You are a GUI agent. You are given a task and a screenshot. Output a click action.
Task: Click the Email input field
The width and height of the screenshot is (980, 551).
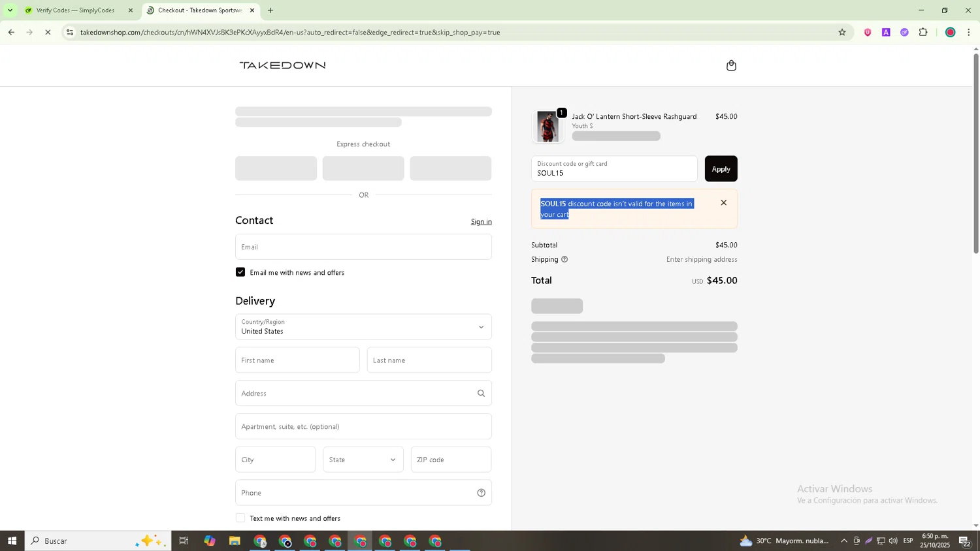click(363, 247)
